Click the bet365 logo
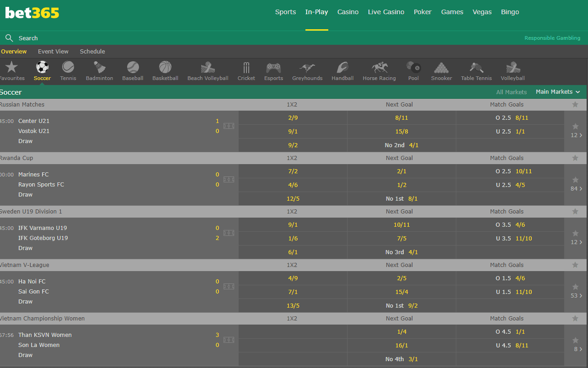This screenshot has height=368, width=588. pos(32,13)
